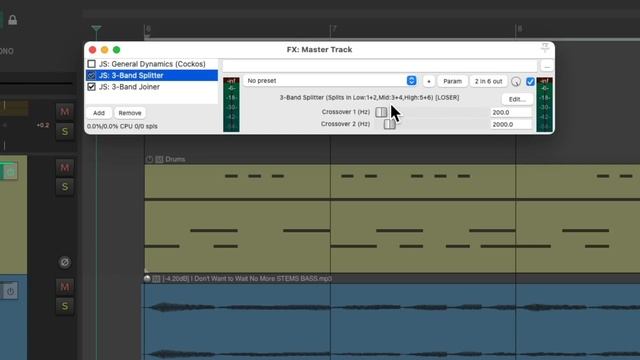
Task: Click measure 8 on the timeline ruler
Action: click(x=520, y=29)
